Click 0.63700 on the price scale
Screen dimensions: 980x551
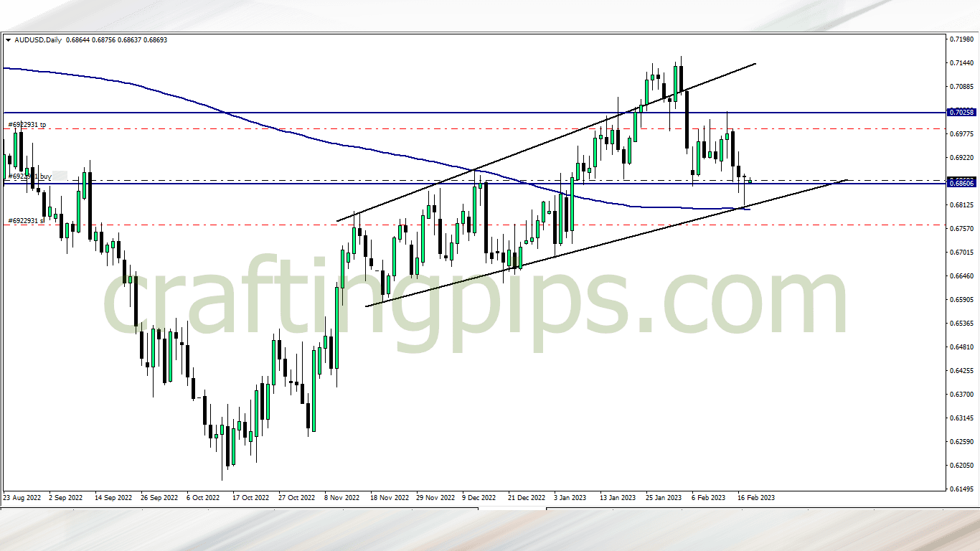pyautogui.click(x=961, y=394)
